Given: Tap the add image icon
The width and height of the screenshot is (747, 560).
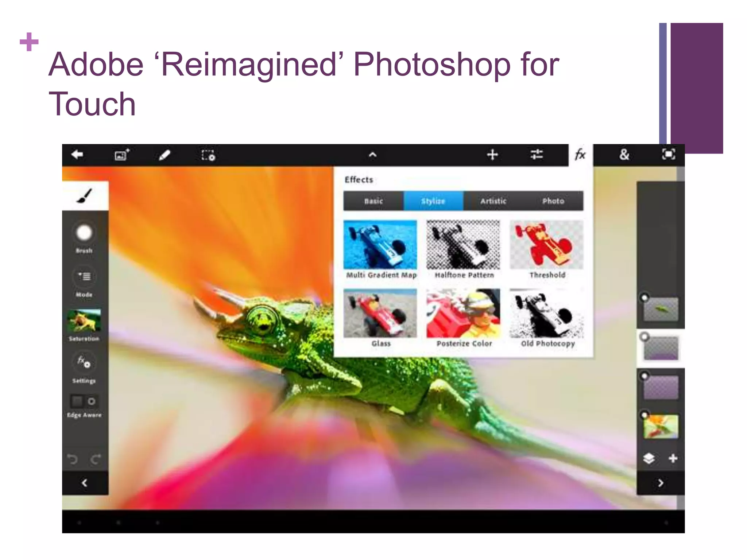Looking at the screenshot, I should (x=122, y=155).
